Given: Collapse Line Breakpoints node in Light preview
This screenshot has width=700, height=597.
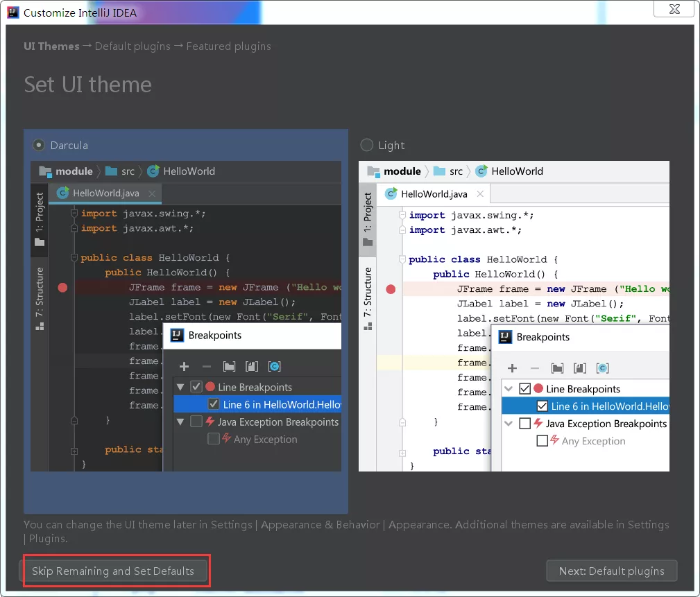Looking at the screenshot, I should tap(509, 388).
